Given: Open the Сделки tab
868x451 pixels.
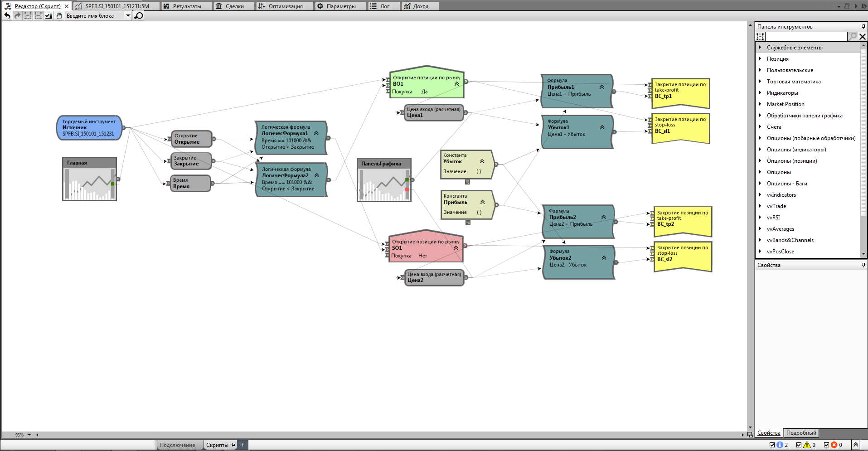Looking at the screenshot, I should pos(234,6).
